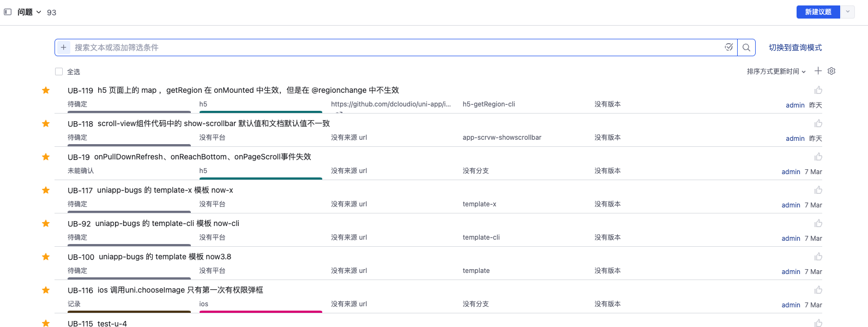This screenshot has width=868, height=327.
Task: Upvote issue UB-100 with thumbs-up
Action: coord(818,257)
